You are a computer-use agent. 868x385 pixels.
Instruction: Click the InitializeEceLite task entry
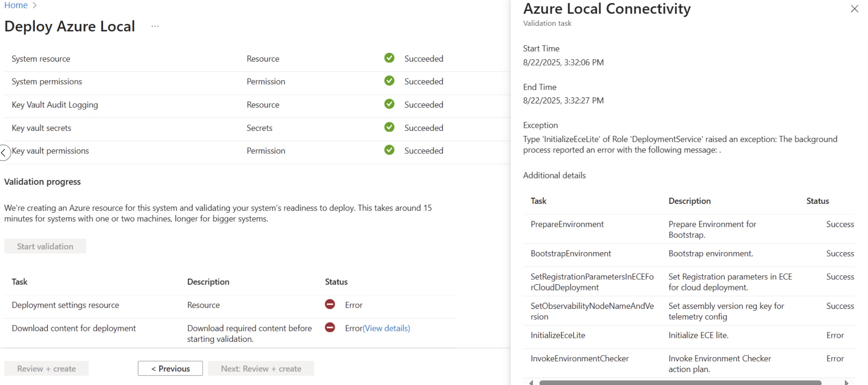[x=558, y=335]
